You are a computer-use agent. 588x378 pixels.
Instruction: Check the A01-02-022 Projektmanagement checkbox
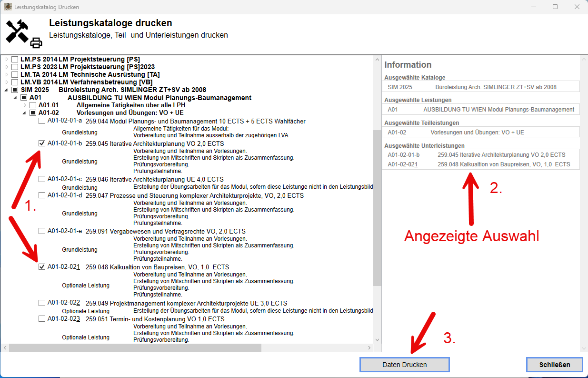[42, 303]
